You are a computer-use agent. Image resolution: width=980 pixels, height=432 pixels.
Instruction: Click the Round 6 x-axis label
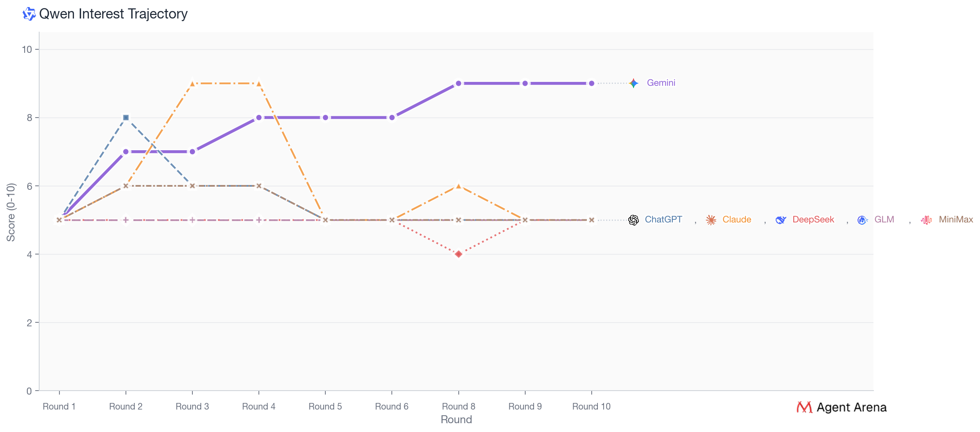click(x=391, y=406)
